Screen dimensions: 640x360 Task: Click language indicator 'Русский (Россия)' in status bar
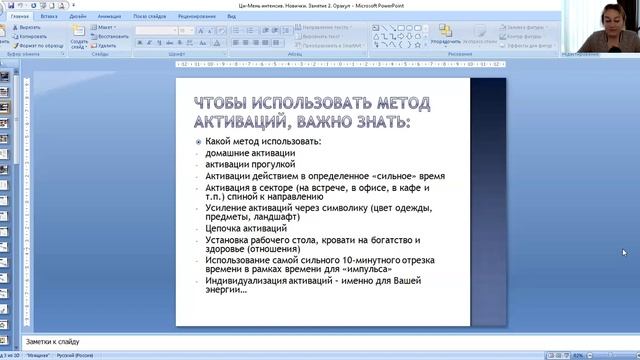pyautogui.click(x=75, y=356)
